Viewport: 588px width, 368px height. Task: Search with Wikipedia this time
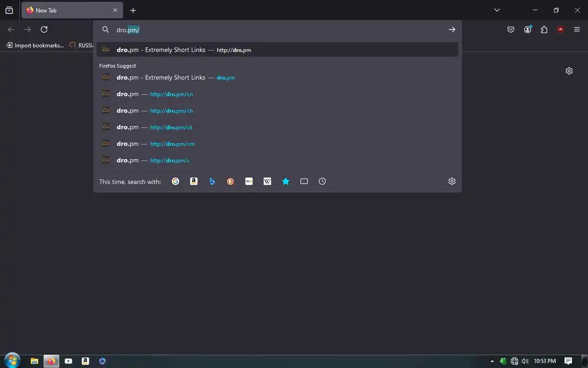267,181
